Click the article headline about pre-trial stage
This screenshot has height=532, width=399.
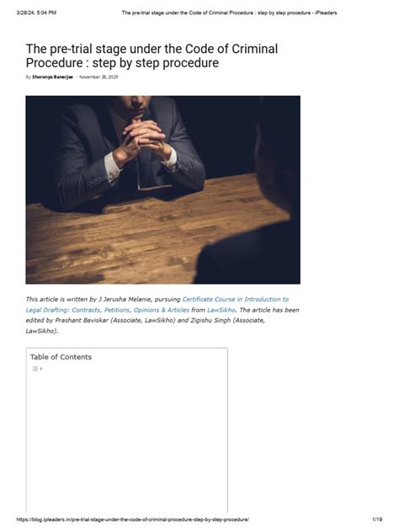click(152, 56)
